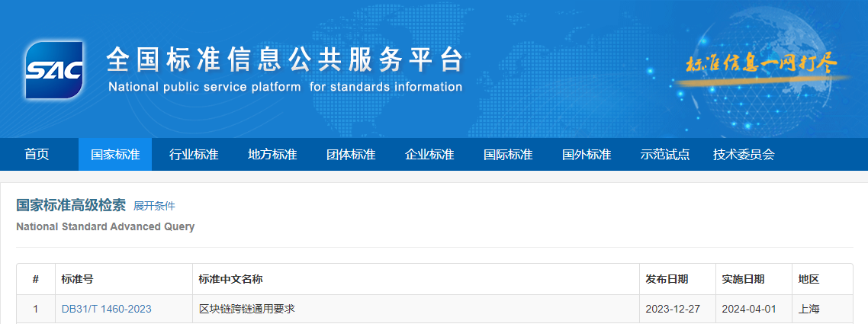Screen dimensions: 868x324
Task: Open 技术委员会 navigation item
Action: [744, 154]
